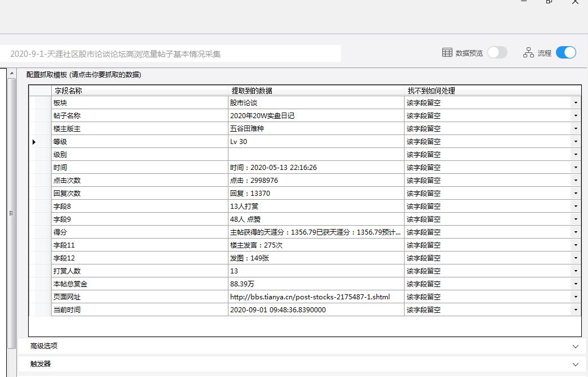Open the dropdown for the 板块 row
The width and height of the screenshot is (588, 377).
tap(576, 103)
